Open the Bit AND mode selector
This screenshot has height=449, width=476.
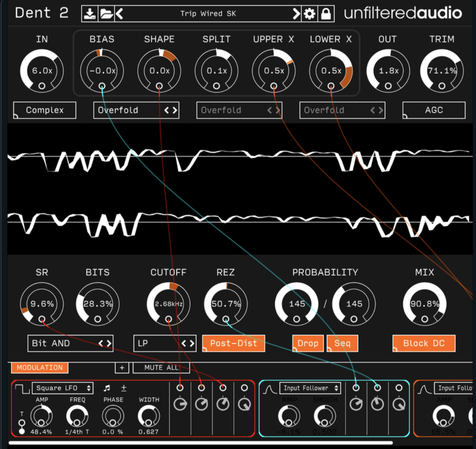tap(70, 343)
